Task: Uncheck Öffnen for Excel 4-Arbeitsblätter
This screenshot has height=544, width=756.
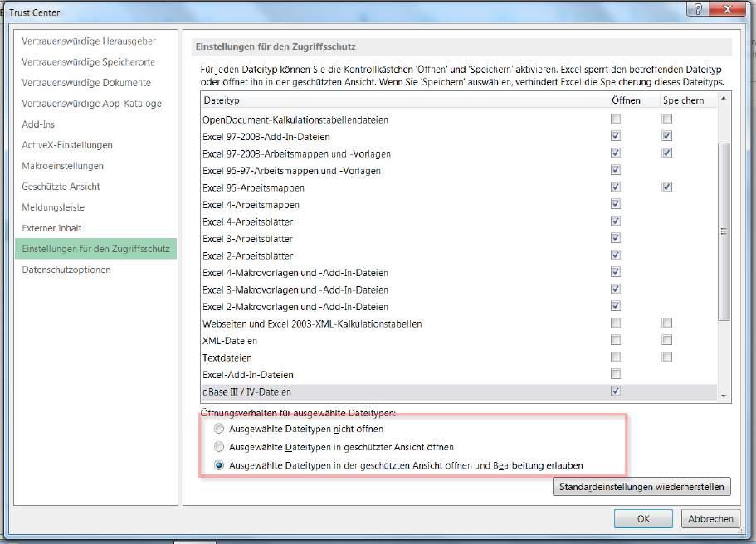Action: [616, 221]
